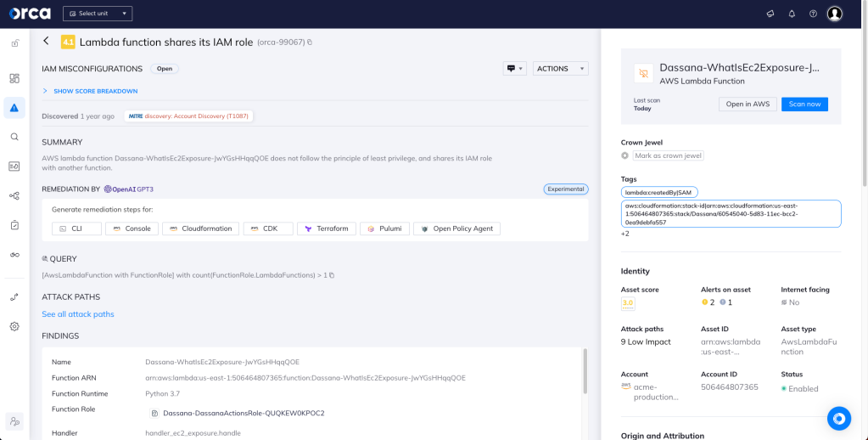
Task: Generate Cloudformation remediation steps
Action: tap(200, 228)
